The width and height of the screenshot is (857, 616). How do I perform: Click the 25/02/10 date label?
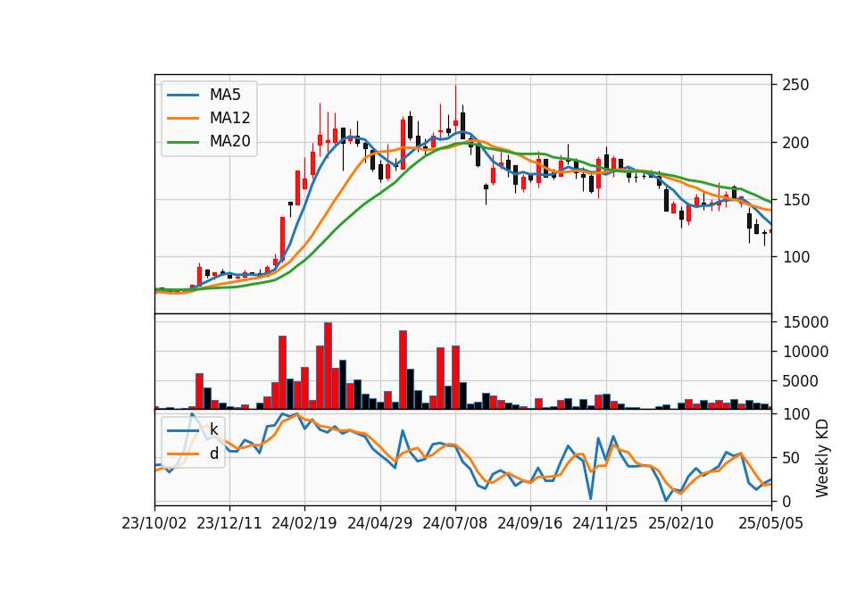point(680,523)
